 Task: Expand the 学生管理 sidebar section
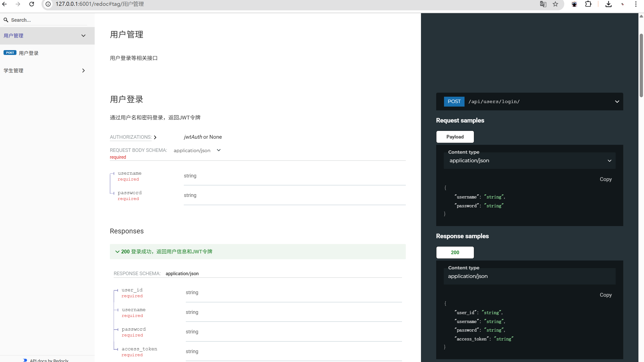click(83, 71)
